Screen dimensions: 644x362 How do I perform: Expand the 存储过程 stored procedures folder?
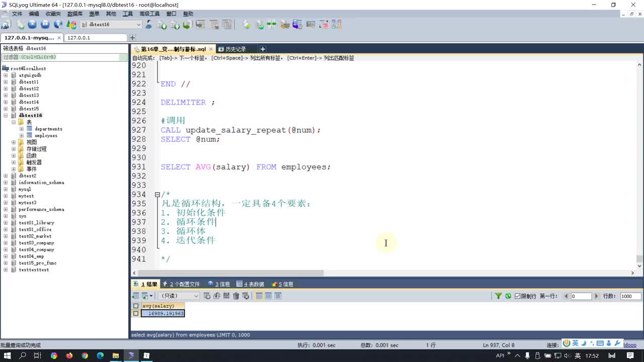(x=14, y=149)
